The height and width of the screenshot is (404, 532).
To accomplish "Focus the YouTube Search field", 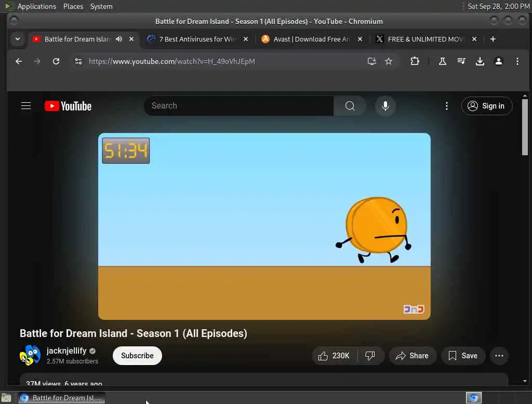I will 239,106.
